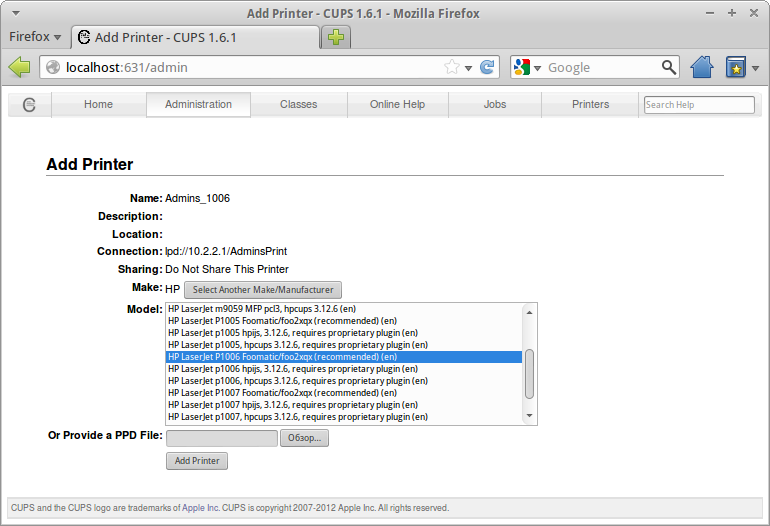Image resolution: width=770 pixels, height=526 pixels.
Task: Click model list scroll up arrow
Action: click(529, 312)
